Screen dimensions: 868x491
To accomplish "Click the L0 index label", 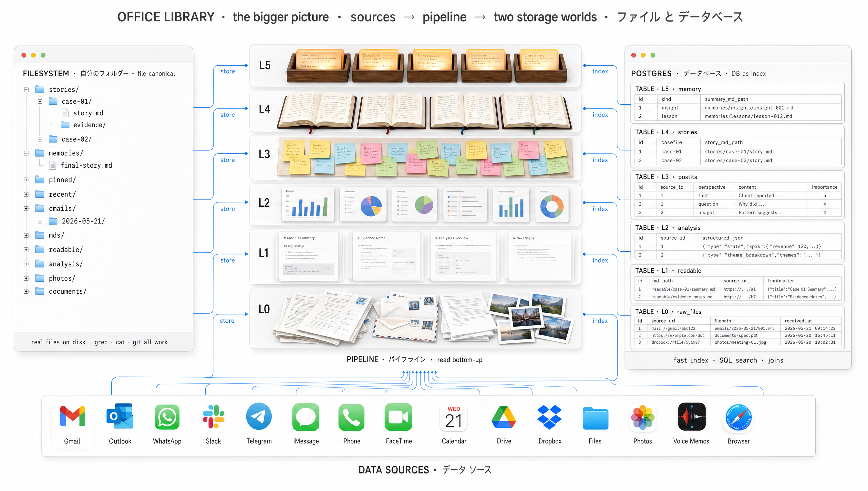I will 600,321.
